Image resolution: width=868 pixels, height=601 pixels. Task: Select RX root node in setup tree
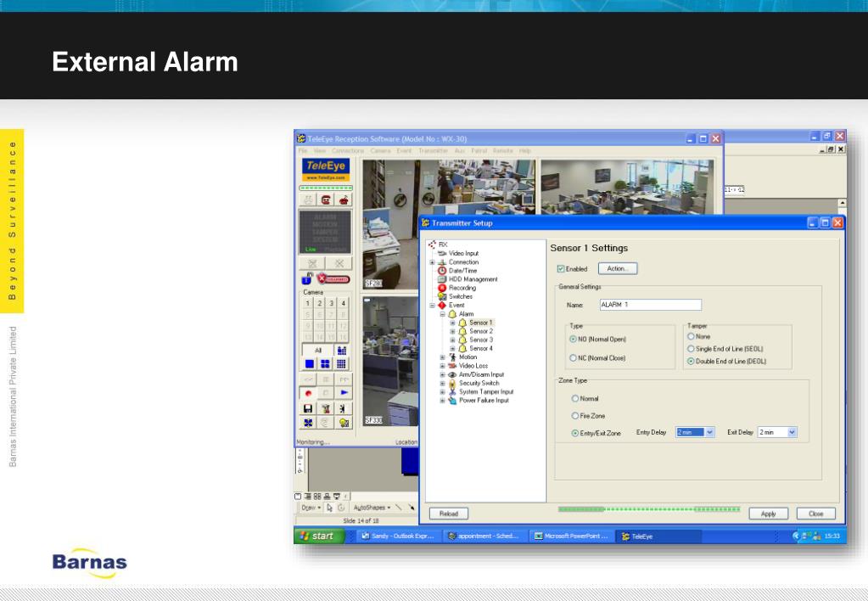(x=443, y=244)
